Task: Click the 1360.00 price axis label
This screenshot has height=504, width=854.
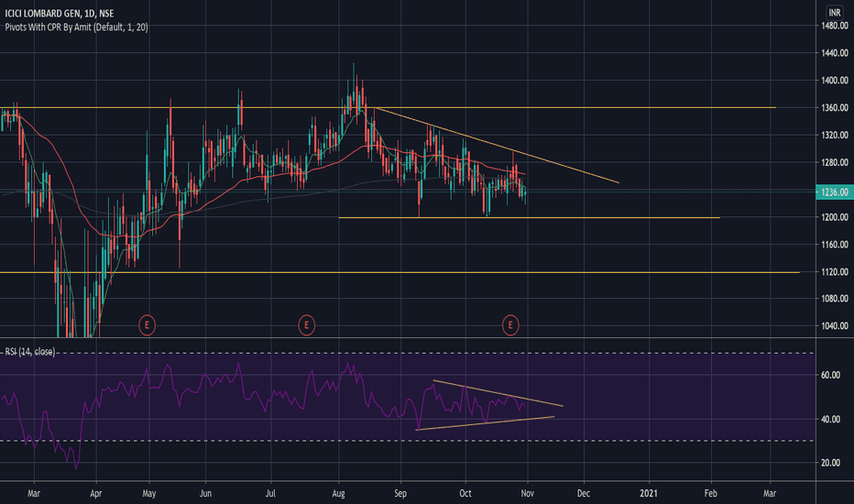Action: click(x=835, y=108)
